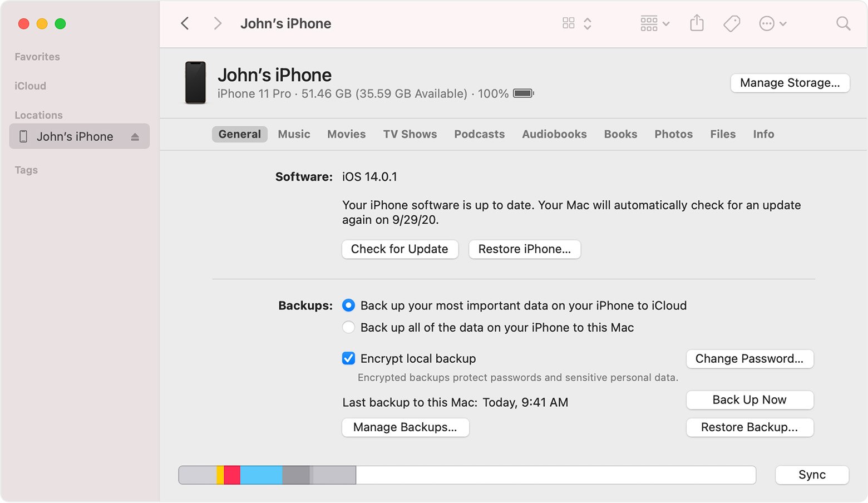Screen dimensions: 868x503
Task: Click Restore Backup button
Action: (749, 427)
